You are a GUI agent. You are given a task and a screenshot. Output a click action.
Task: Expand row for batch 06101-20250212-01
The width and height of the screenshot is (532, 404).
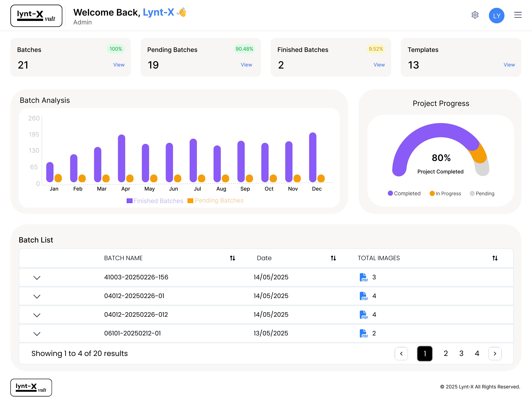37,334
